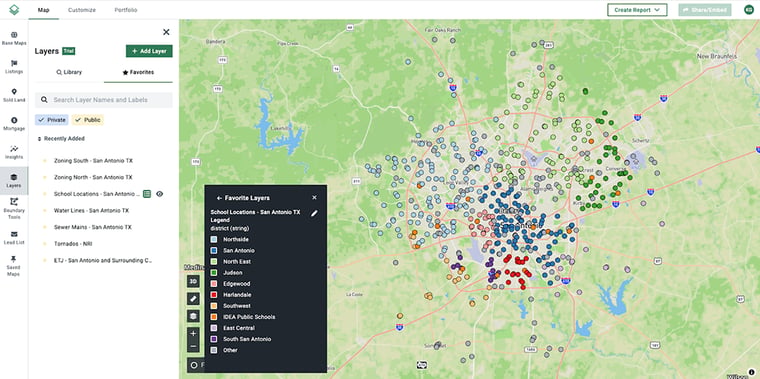This screenshot has width=760, height=379.
Task: Click the East Central legend swatch
Action: pyautogui.click(x=214, y=328)
